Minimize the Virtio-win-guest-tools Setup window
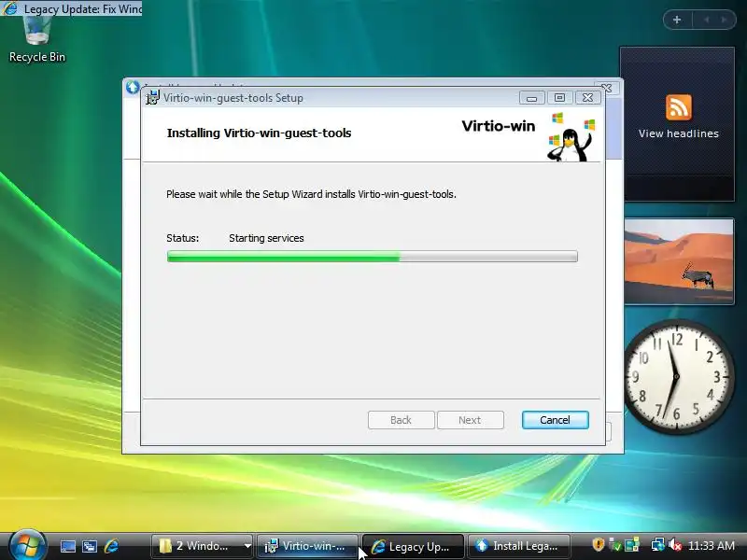 [531, 98]
